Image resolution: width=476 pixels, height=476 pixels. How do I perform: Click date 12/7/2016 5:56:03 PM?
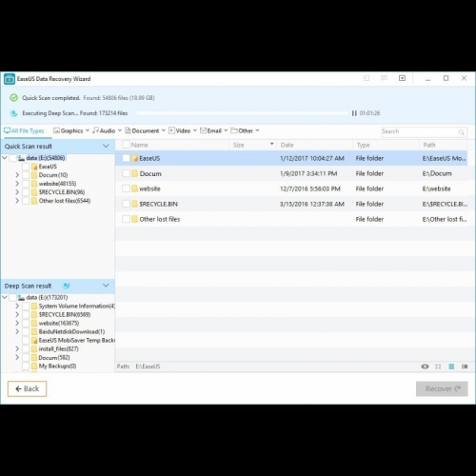coord(310,188)
